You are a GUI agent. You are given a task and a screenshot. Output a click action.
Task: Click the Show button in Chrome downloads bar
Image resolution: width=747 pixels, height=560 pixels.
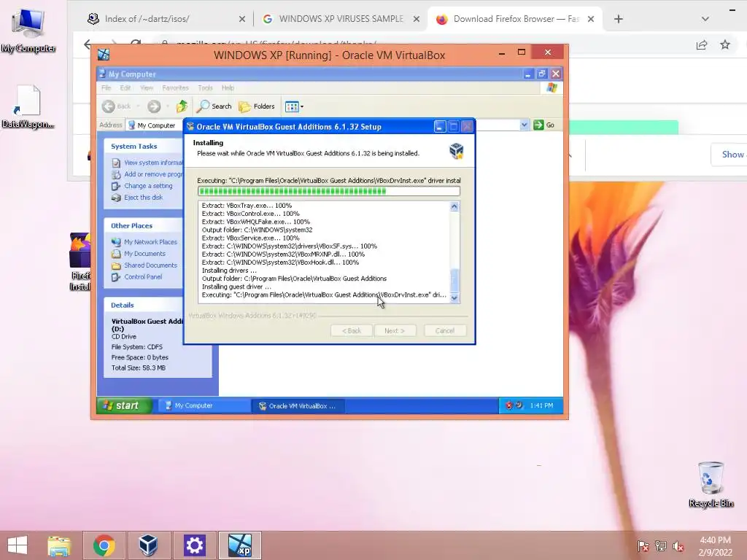tap(729, 155)
